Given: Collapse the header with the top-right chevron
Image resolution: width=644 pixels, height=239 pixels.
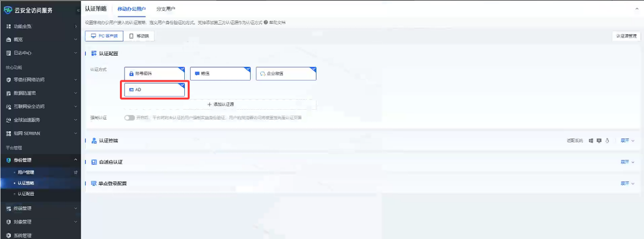Looking at the screenshot, I should pyautogui.click(x=637, y=9).
